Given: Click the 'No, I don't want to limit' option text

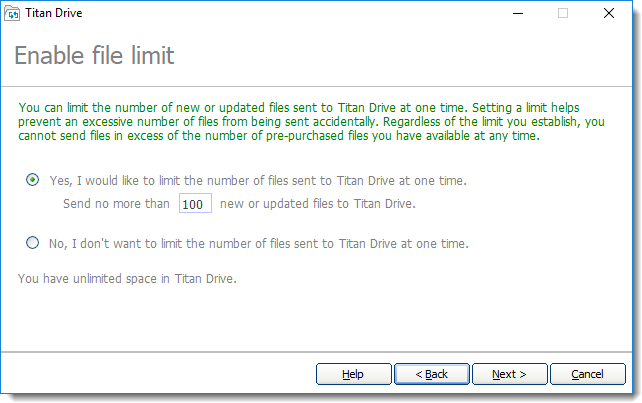Looking at the screenshot, I should [x=259, y=243].
